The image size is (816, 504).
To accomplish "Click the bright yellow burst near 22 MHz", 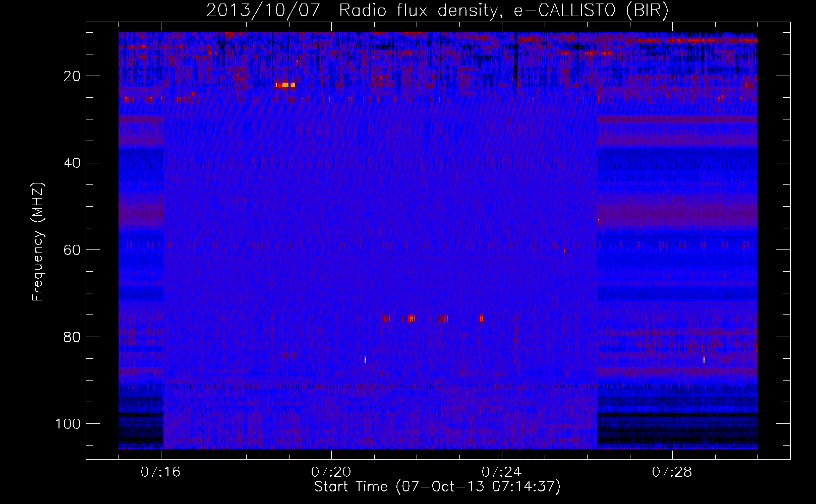I will point(285,85).
